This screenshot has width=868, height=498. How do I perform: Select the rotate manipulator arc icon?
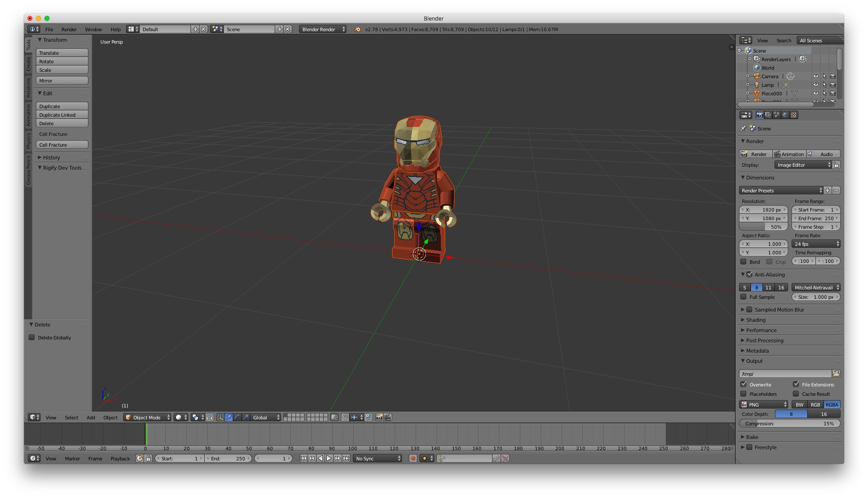pyautogui.click(x=238, y=418)
